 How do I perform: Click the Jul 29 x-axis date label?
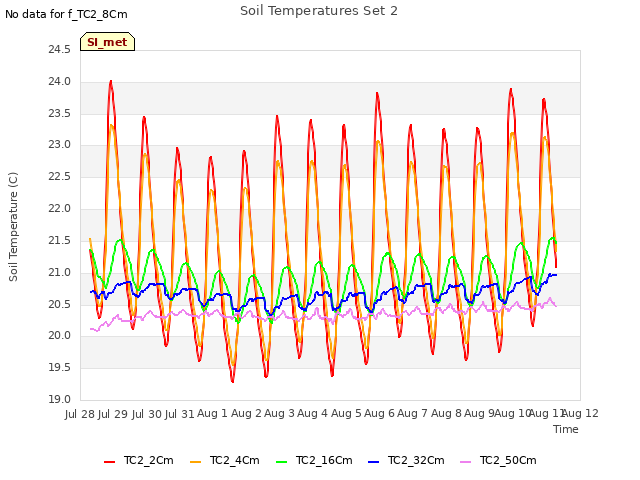tap(113, 414)
